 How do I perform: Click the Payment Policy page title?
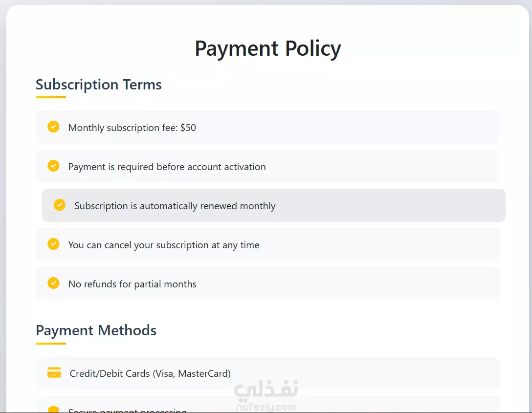[x=267, y=48]
